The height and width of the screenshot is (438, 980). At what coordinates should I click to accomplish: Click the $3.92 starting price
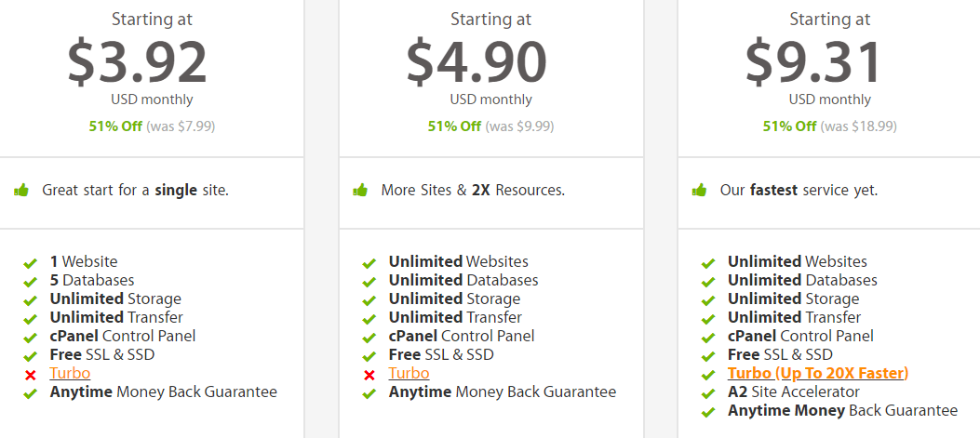pyautogui.click(x=138, y=62)
